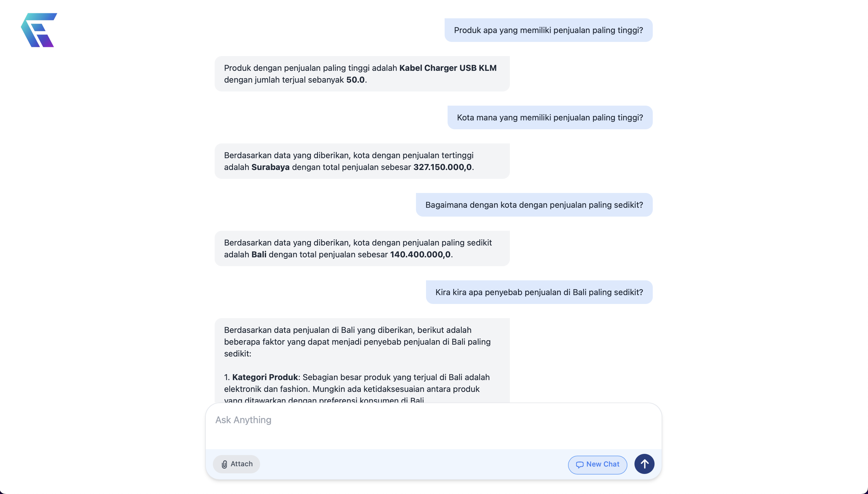Click the bold total 327.150.000,0
Viewport: 868px width, 494px height.
click(442, 167)
